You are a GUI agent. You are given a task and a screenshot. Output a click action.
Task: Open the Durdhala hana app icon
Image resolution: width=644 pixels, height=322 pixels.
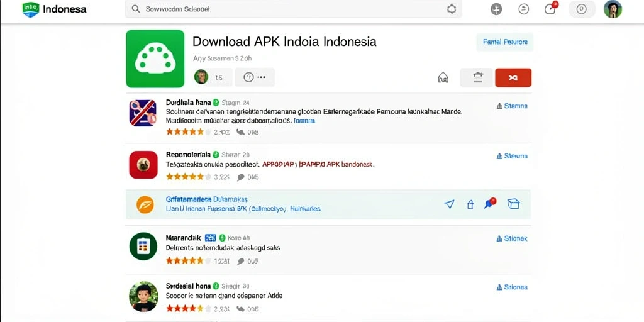143,113
